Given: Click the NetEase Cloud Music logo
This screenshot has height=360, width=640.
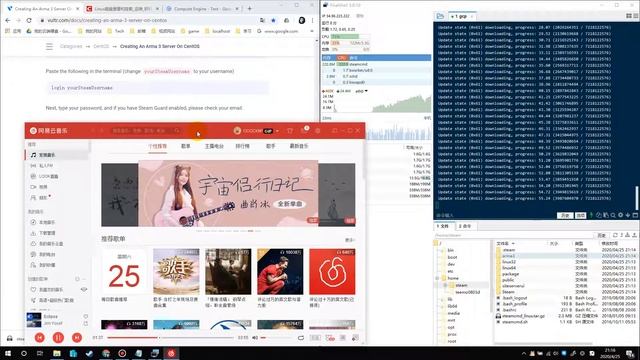Looking at the screenshot, I should point(49,131).
